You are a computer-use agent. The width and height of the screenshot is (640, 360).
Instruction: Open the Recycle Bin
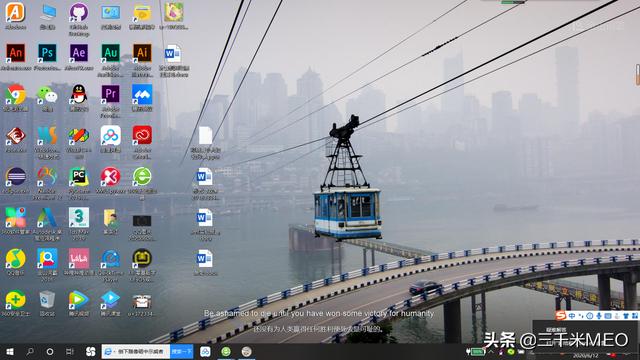(x=47, y=300)
